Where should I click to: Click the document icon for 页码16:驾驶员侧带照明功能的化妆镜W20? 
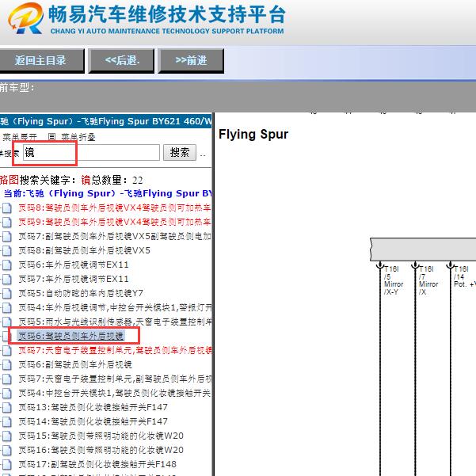[x=6, y=451]
